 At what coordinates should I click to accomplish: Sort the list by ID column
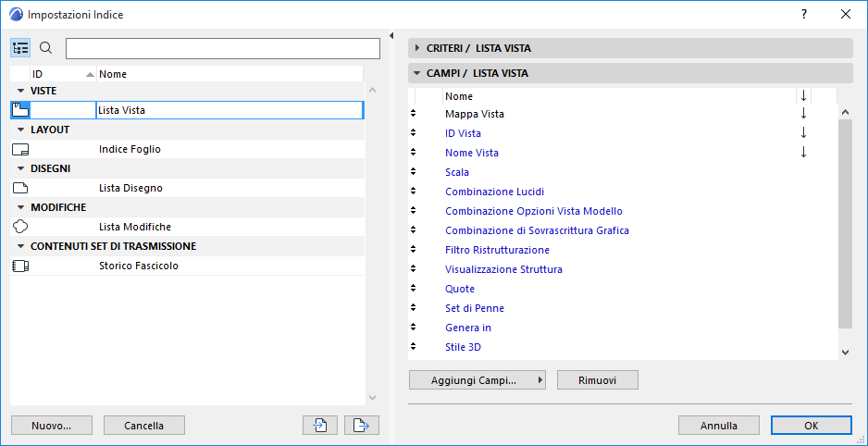point(63,74)
